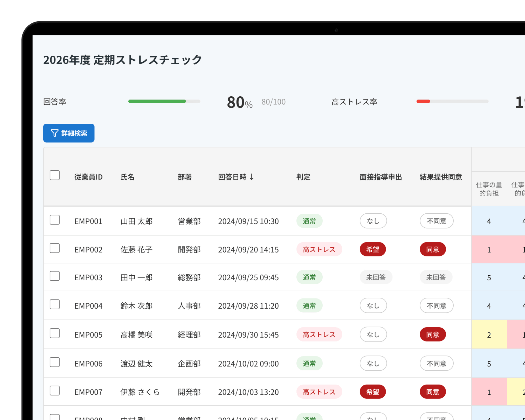525x420 pixels.
Task: Click the 高ストレス badge for 高橋 美咲
Action: (319, 334)
